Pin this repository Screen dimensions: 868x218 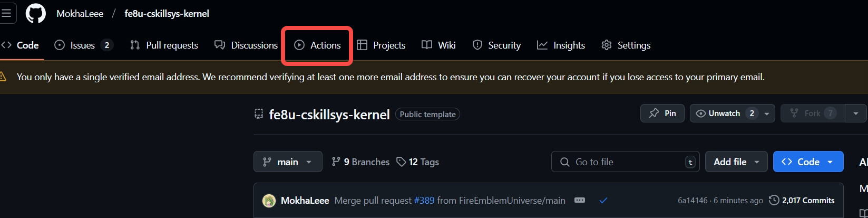click(x=662, y=113)
